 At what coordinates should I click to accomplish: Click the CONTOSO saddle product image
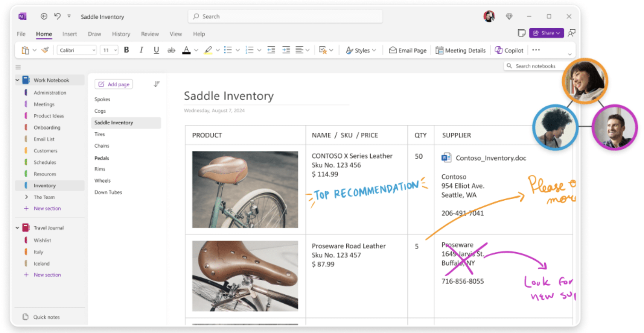[x=245, y=189]
